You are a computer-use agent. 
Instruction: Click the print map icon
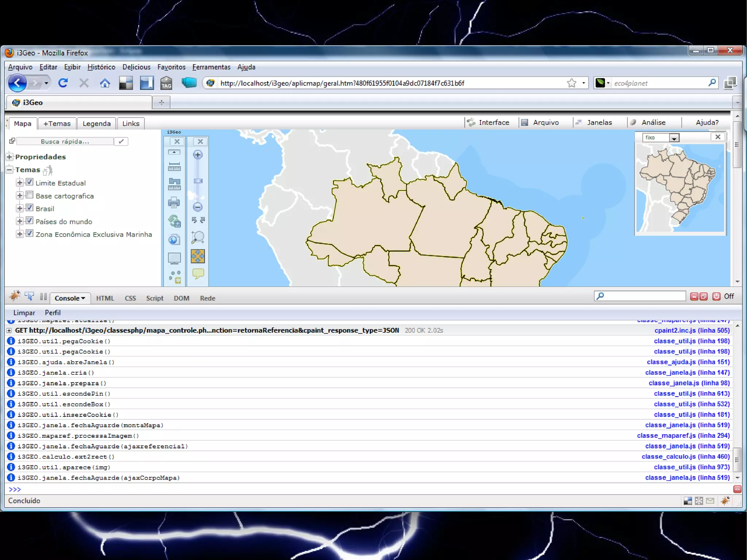point(174,202)
